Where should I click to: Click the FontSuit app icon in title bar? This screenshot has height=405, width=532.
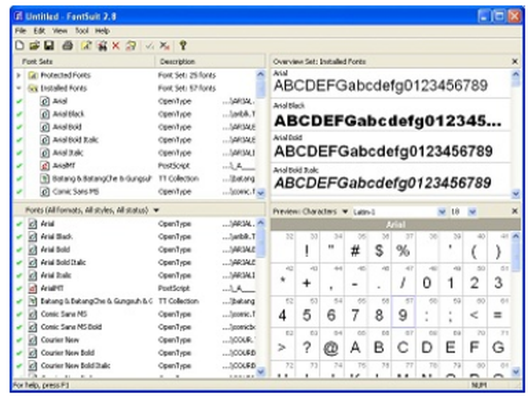coord(19,16)
